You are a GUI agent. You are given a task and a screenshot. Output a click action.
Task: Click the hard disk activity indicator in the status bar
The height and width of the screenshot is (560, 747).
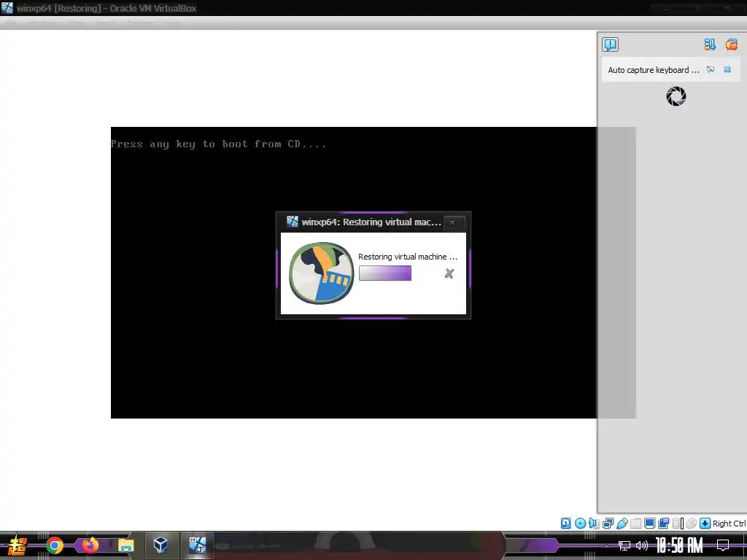click(565, 524)
